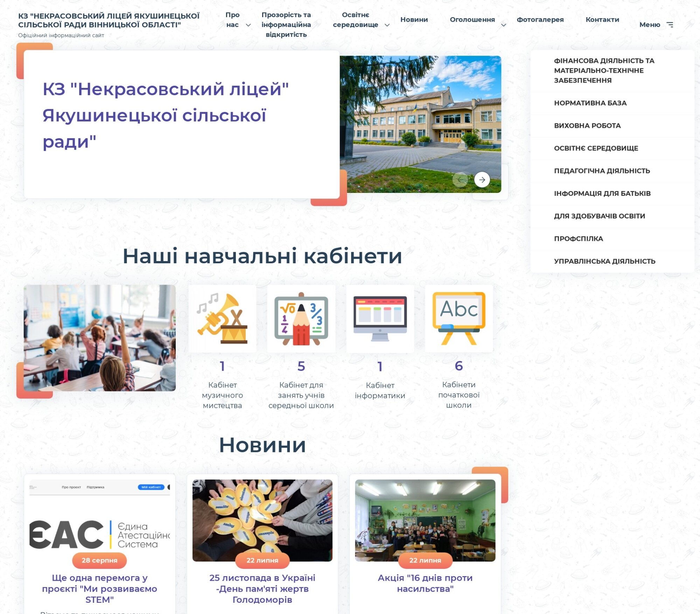This screenshot has height=614, width=700.
Task: Expand the Оголошення dropdown chevron
Action: tap(503, 25)
